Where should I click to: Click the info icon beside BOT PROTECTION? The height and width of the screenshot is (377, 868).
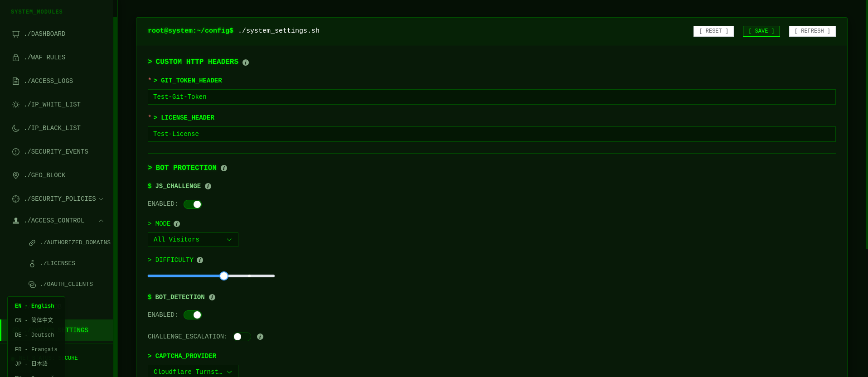pyautogui.click(x=223, y=168)
